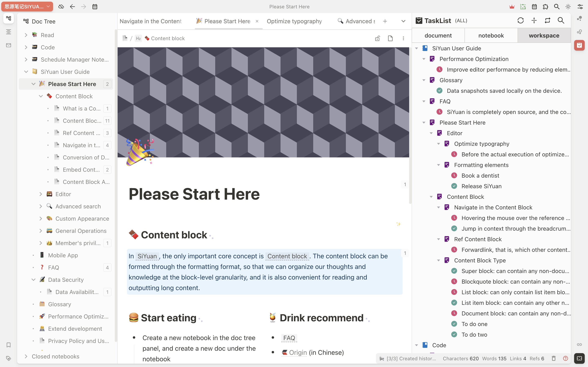Image resolution: width=588 pixels, height=367 pixels.
Task: Toggle the 'To do one' task status
Action: tap(454, 324)
